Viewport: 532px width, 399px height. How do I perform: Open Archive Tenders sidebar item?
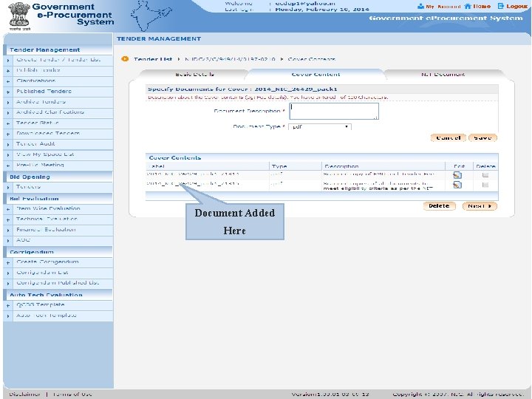(41, 102)
